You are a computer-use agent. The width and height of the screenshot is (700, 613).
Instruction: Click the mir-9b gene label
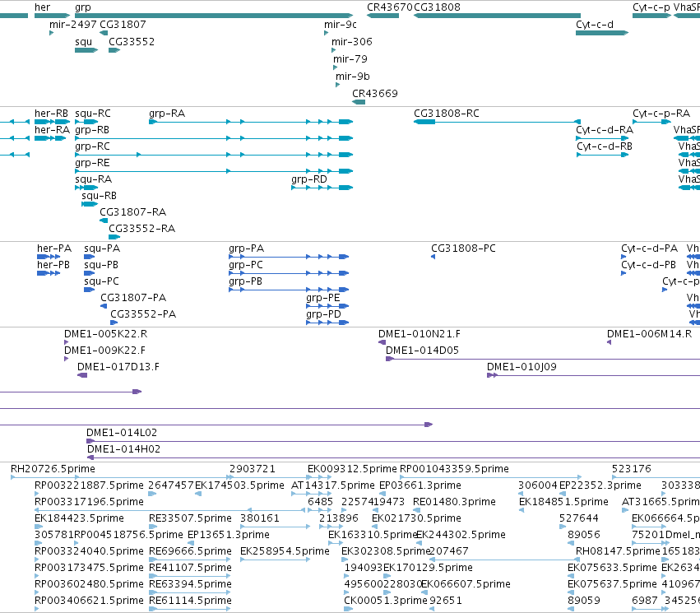click(x=353, y=77)
